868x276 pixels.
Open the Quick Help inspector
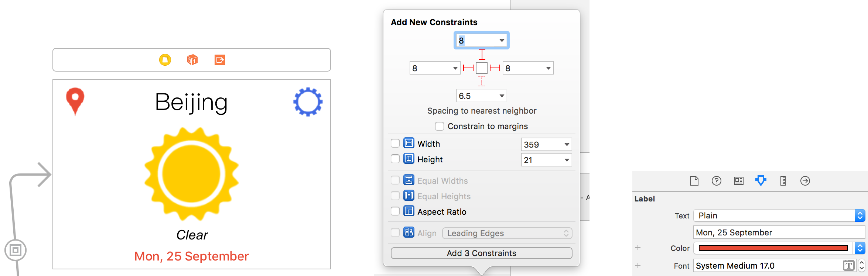click(x=717, y=181)
